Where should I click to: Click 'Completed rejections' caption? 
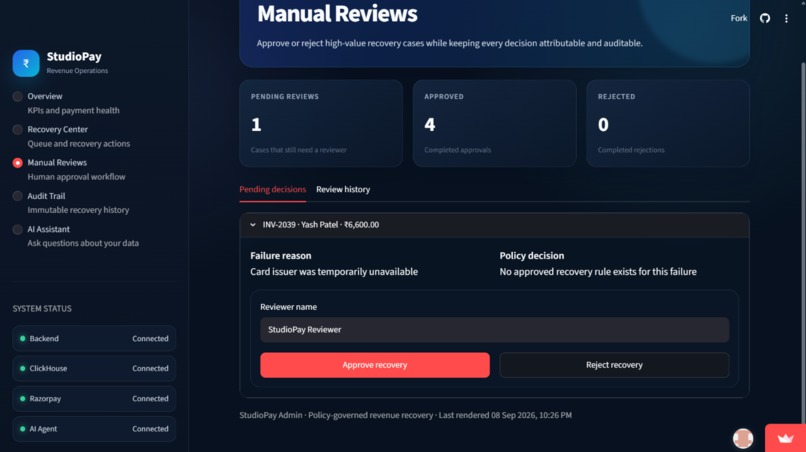(x=631, y=150)
